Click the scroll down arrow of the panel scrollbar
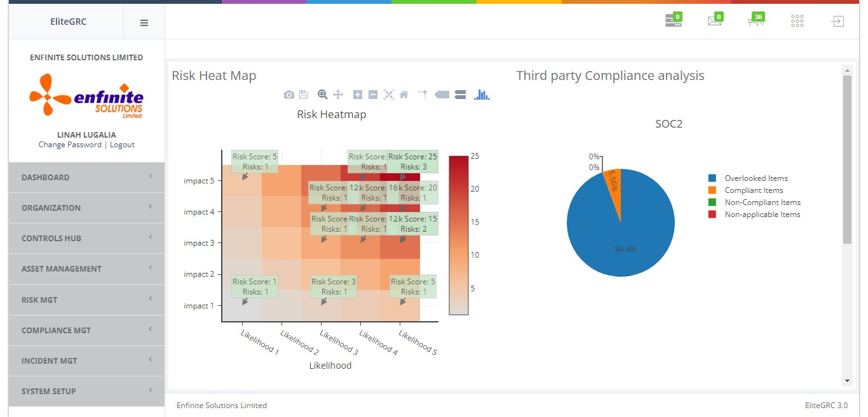868x417 pixels. pyautogui.click(x=847, y=380)
